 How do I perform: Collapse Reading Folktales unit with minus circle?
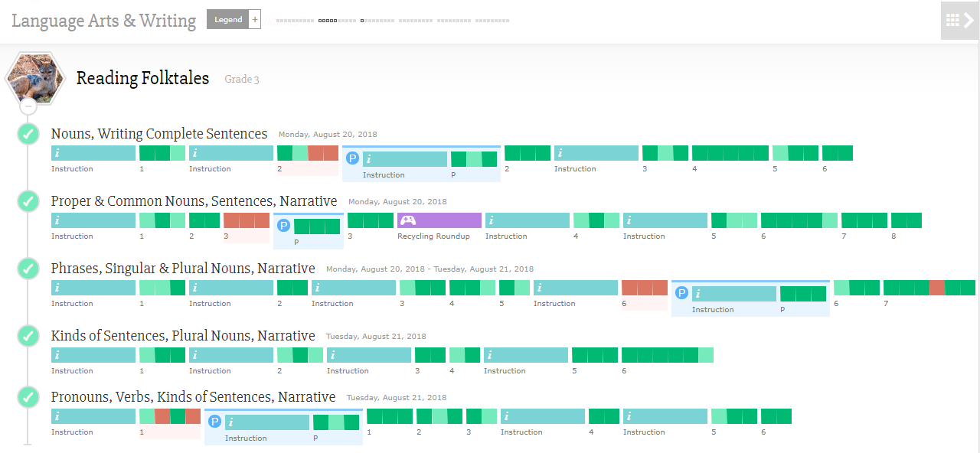(x=28, y=106)
